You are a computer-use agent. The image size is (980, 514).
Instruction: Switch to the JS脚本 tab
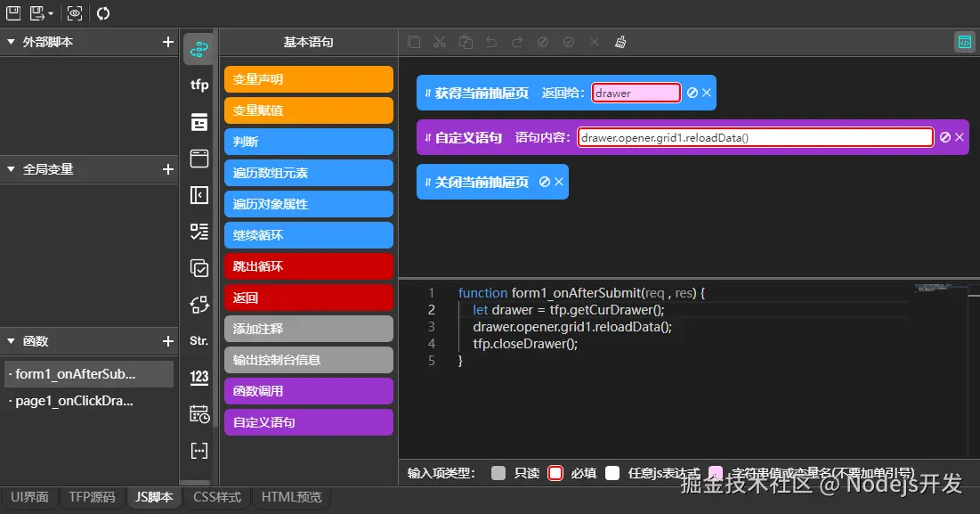154,497
